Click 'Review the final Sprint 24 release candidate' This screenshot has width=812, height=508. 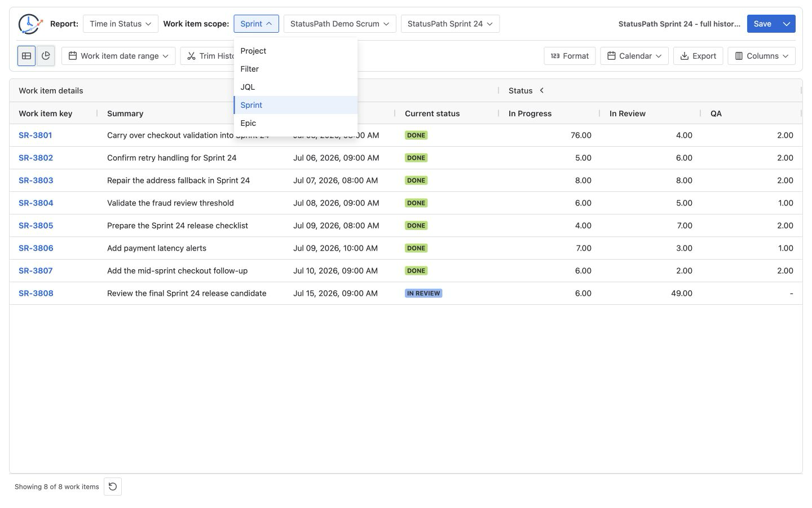187,294
